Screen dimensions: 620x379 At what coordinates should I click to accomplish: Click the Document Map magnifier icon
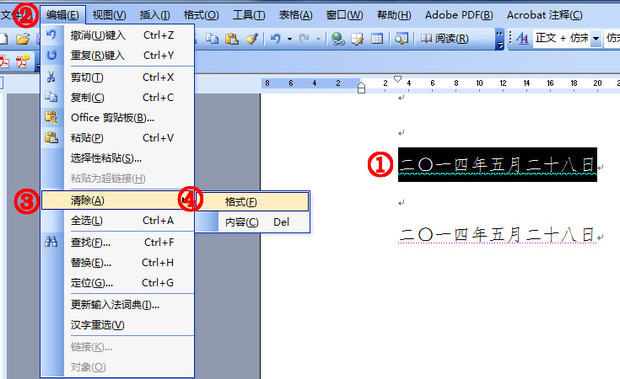click(x=401, y=38)
